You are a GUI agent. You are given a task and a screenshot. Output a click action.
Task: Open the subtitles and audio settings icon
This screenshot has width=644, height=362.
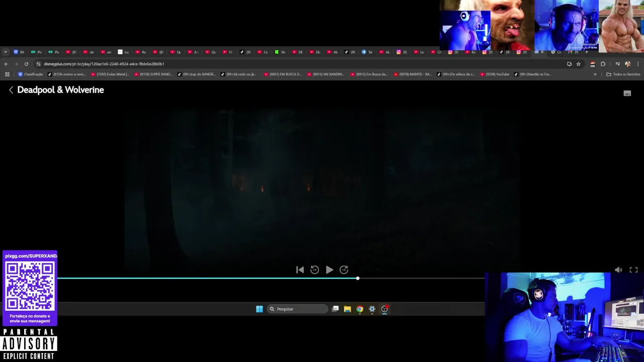627,94
